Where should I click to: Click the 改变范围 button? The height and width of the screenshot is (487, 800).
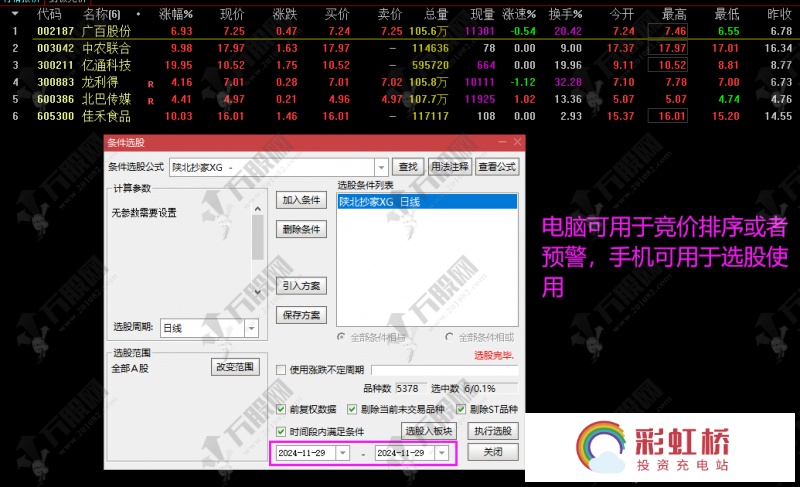(236, 367)
